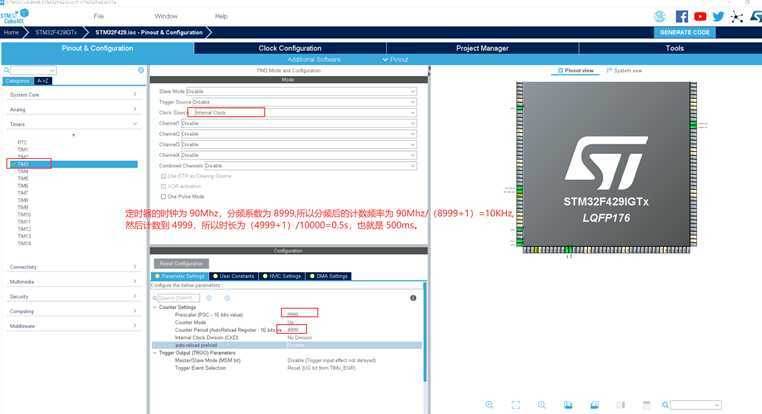This screenshot has width=762, height=414.
Task: Open the Channel3 dropdown
Action: [298, 145]
